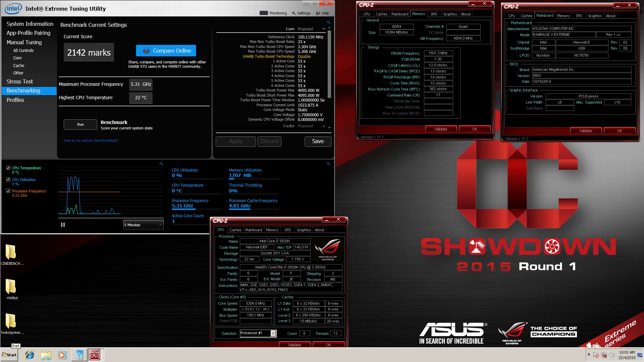Viewport: 644px width, 362px height.
Task: Show hidden system tray icons
Action: 589,355
